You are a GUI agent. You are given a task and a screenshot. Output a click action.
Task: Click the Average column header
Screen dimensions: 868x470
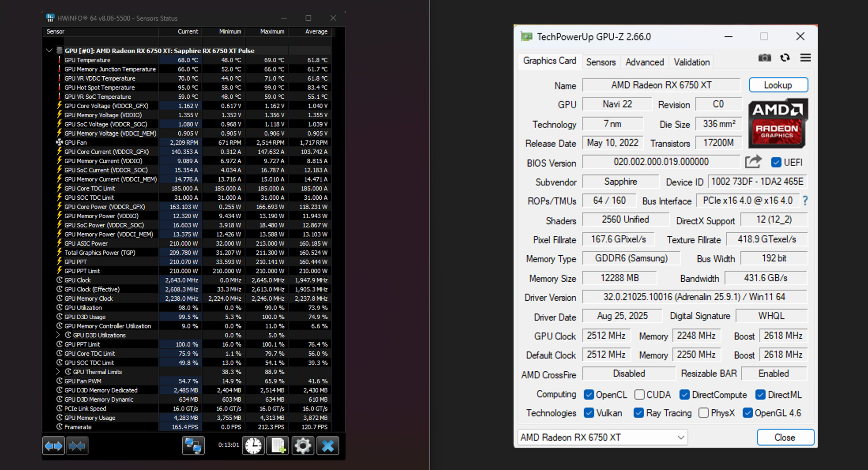(310, 32)
